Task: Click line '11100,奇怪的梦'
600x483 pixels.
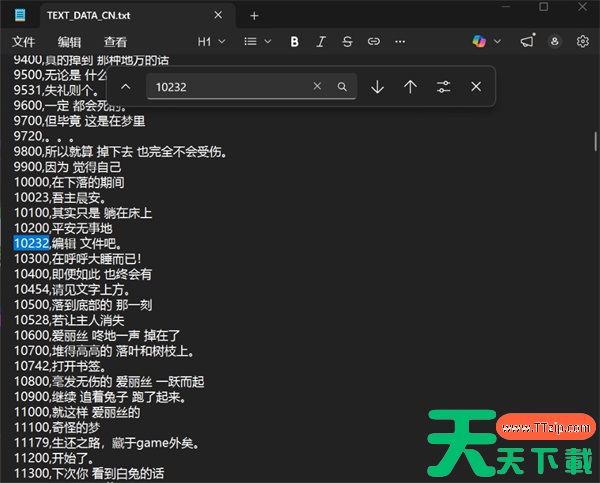Action: (x=57, y=428)
